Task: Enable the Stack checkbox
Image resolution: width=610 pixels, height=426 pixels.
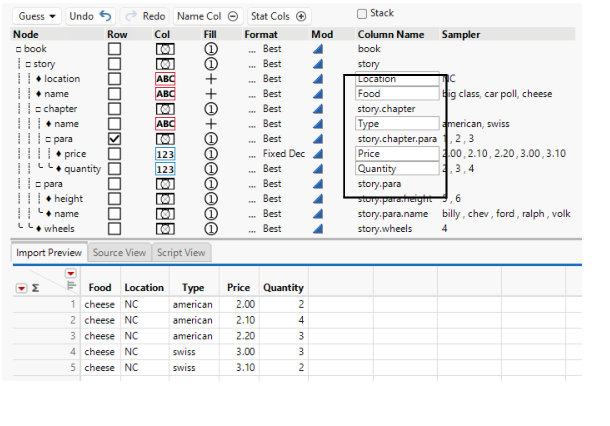Action: coord(362,14)
